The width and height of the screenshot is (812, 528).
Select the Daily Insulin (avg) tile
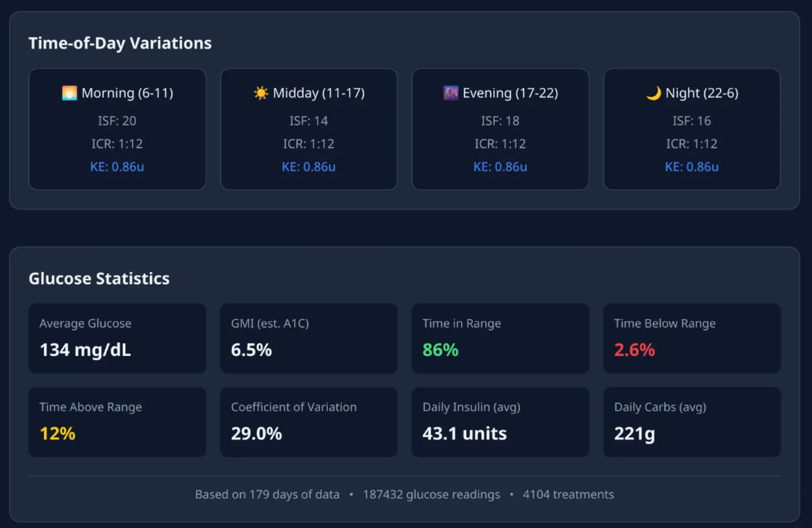(500, 422)
